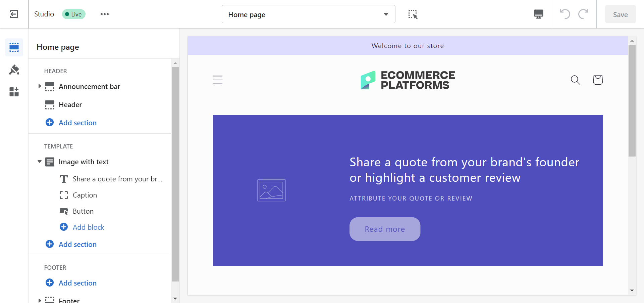The height and width of the screenshot is (303, 644).
Task: Open the Home page template selector
Action: (x=308, y=14)
